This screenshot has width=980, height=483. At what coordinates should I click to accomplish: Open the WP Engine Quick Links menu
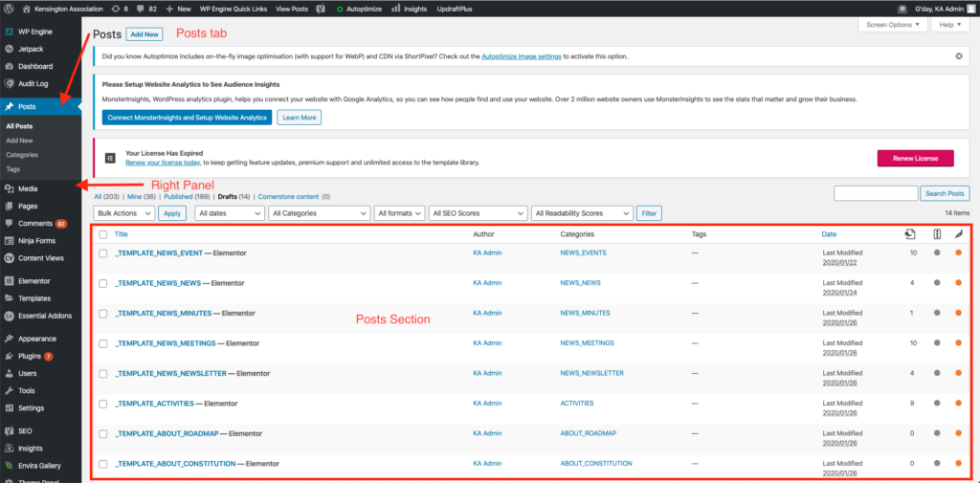click(x=234, y=10)
